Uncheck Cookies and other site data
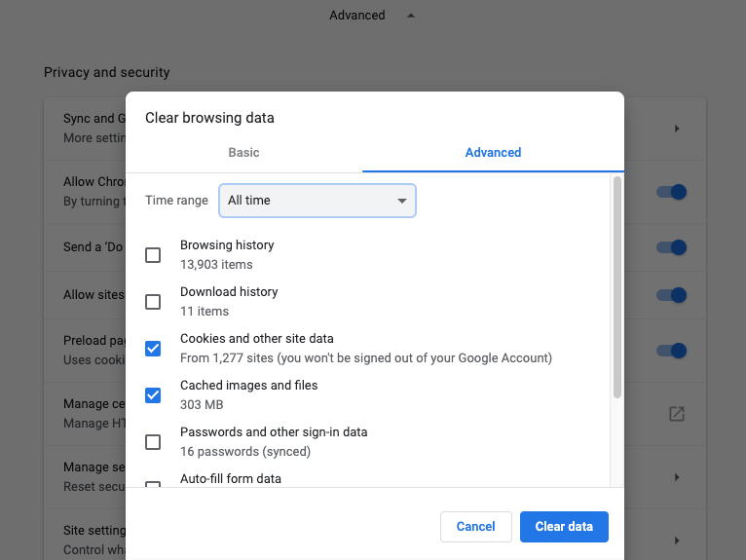The height and width of the screenshot is (560, 746). pos(153,349)
